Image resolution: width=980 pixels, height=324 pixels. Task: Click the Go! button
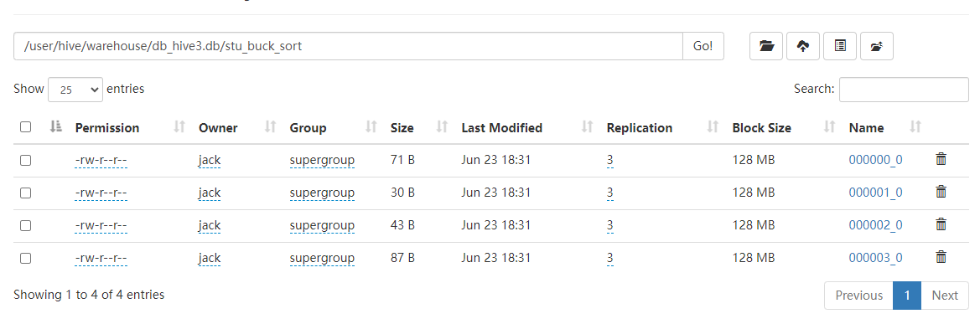pos(703,46)
